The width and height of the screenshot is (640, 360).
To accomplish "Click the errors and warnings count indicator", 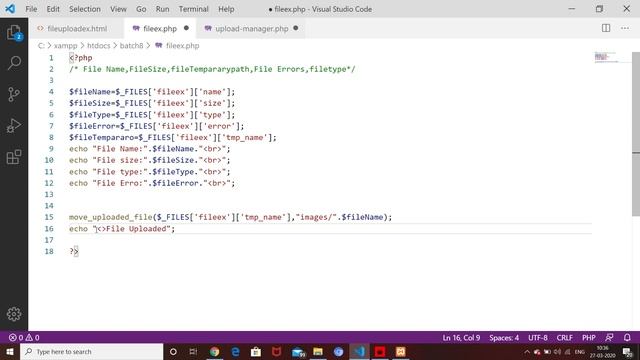I will click(24, 338).
